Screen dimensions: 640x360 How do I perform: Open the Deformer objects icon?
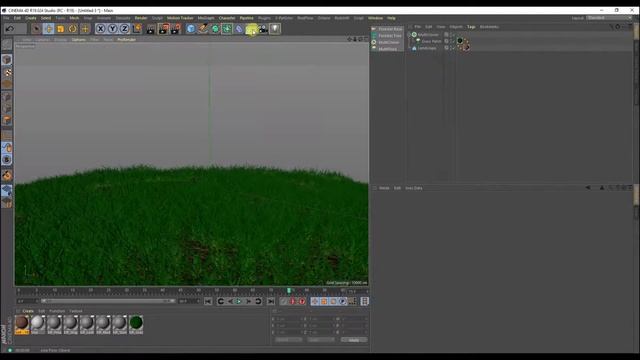pyautogui.click(x=239, y=29)
